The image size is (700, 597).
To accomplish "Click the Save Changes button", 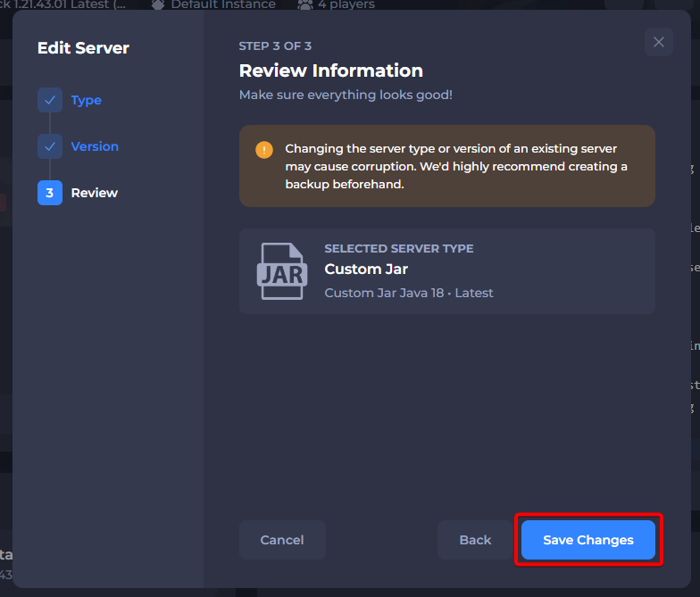I will coord(587,540).
